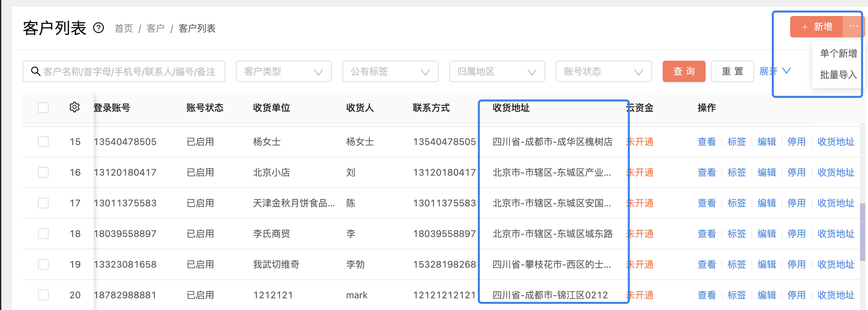Expand more filters with 展开
The image size is (868, 310).
(x=775, y=71)
